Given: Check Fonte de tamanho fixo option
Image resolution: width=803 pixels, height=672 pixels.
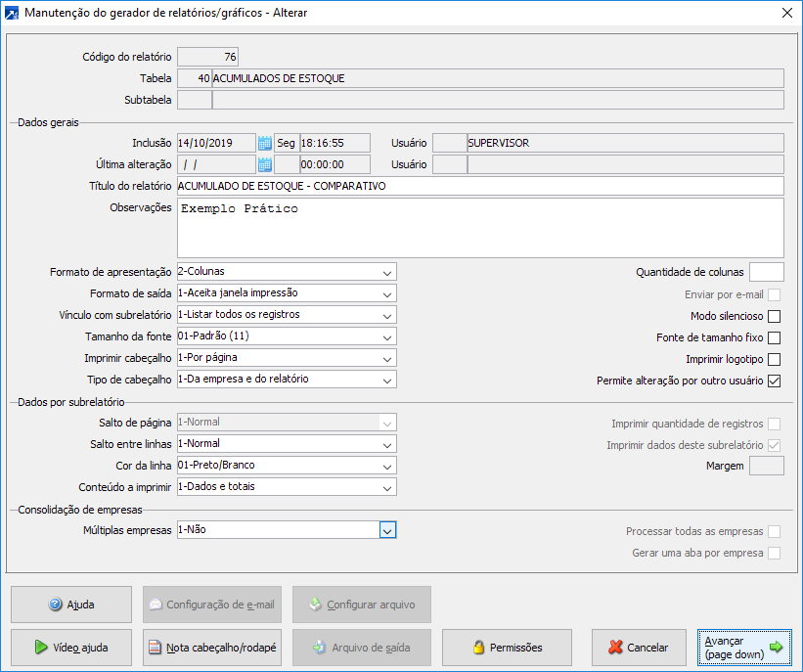Looking at the screenshot, I should [x=775, y=337].
